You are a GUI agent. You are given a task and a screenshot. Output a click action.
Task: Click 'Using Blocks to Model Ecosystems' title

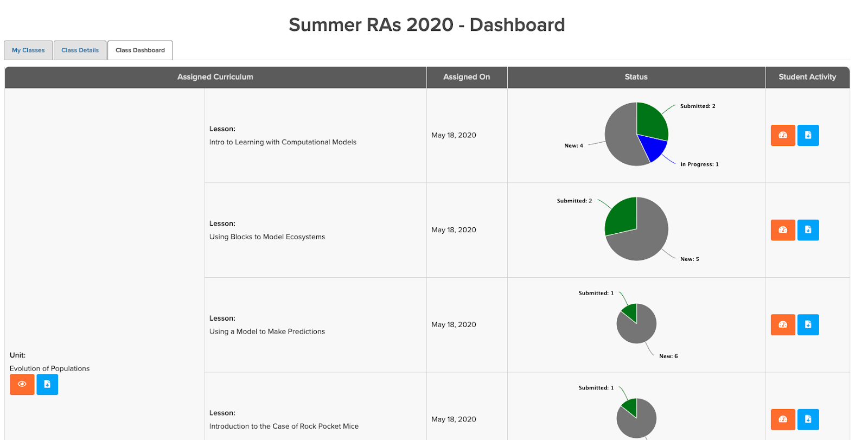[x=267, y=237]
